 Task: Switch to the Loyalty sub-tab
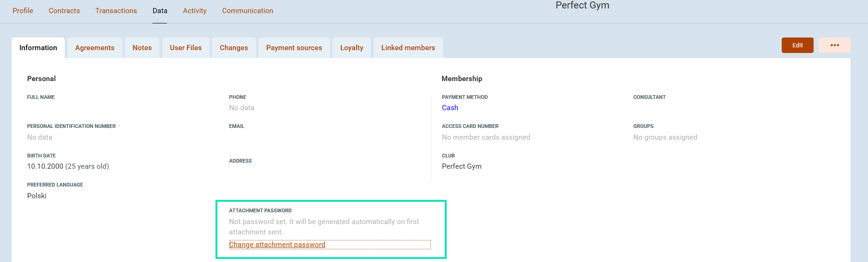(x=352, y=48)
